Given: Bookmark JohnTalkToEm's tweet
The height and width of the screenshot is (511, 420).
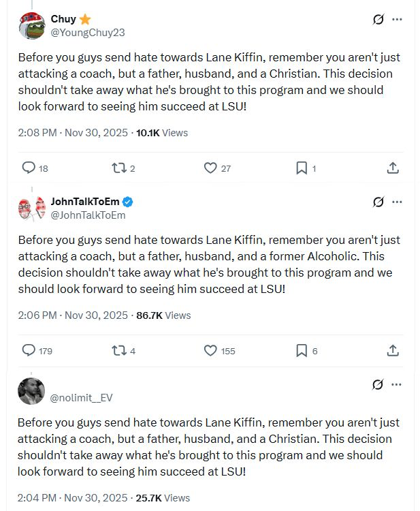Looking at the screenshot, I should [x=301, y=350].
